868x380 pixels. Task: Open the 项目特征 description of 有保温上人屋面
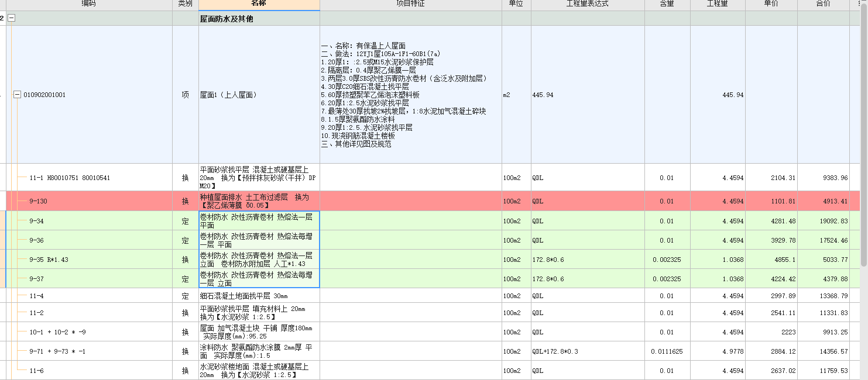pyautogui.click(x=411, y=95)
